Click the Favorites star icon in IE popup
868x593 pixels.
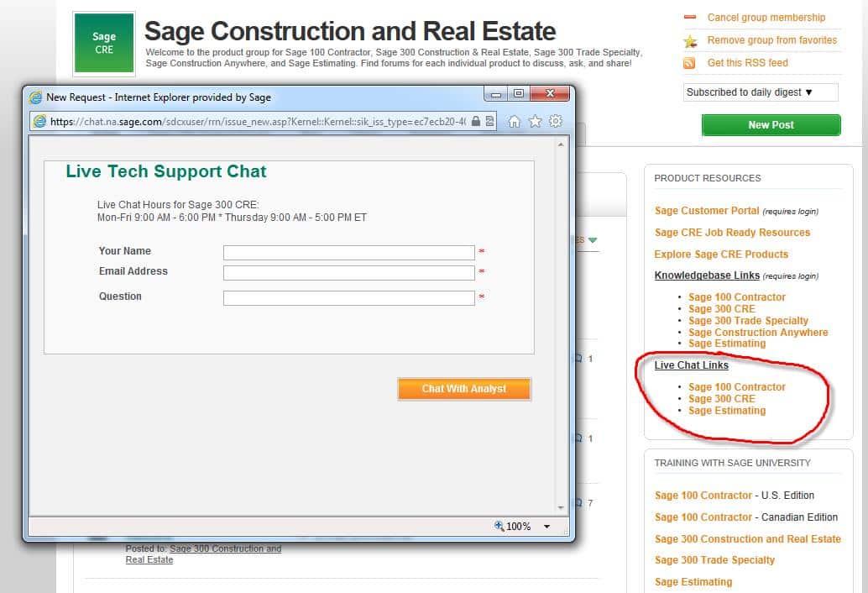(x=535, y=121)
